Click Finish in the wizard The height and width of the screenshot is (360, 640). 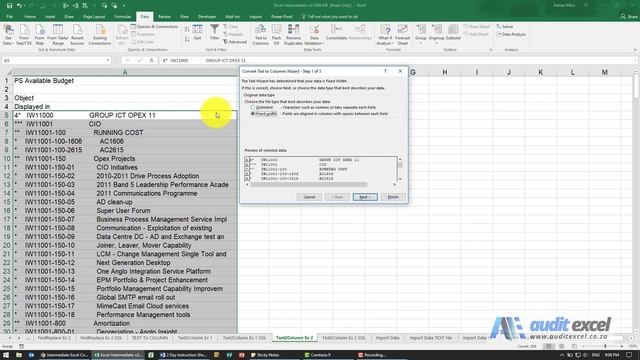(393, 197)
